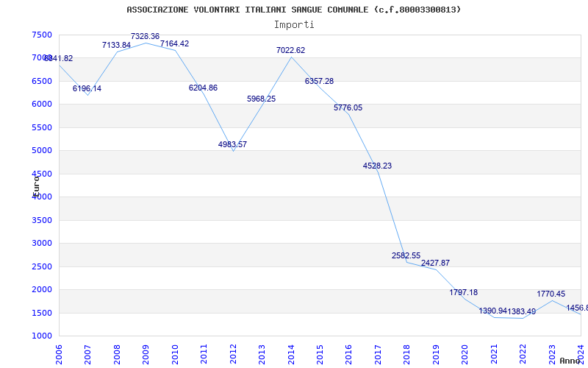Select the 4528.23 value label

377,166
